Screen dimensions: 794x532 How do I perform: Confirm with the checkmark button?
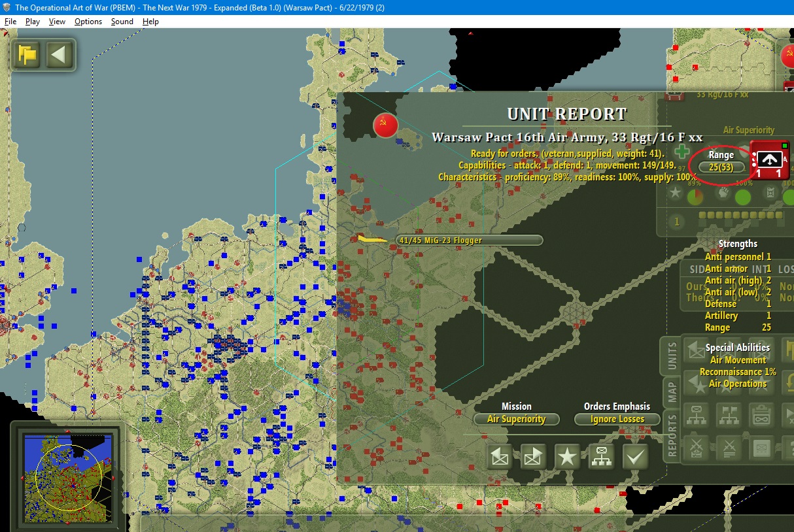[x=635, y=457]
